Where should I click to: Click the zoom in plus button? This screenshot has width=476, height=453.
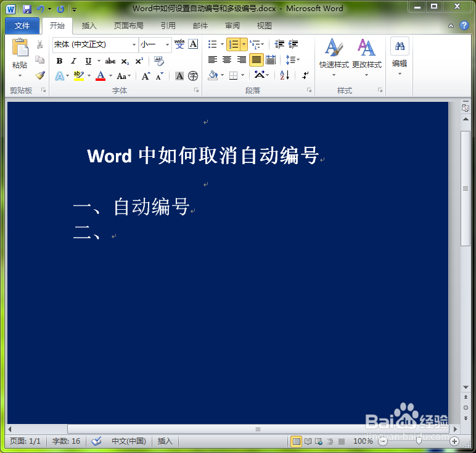tap(454, 441)
